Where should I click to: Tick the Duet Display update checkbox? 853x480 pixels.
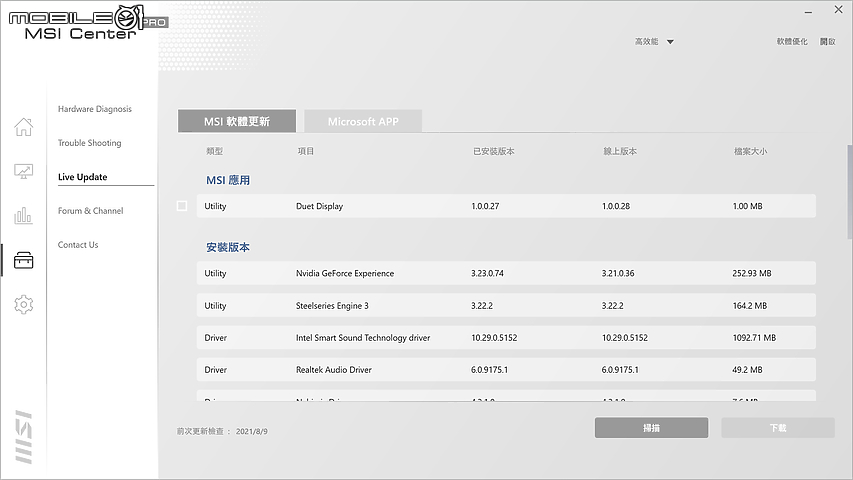click(182, 206)
